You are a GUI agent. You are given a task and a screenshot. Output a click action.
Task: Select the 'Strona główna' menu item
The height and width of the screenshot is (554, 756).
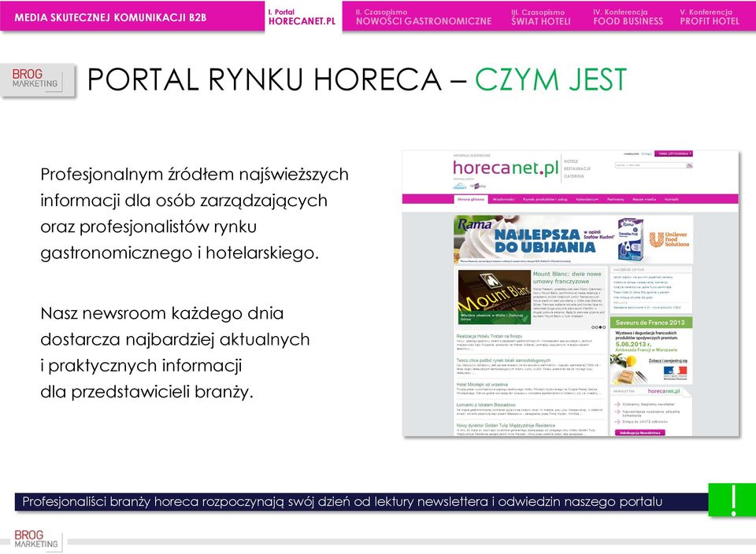click(x=471, y=199)
